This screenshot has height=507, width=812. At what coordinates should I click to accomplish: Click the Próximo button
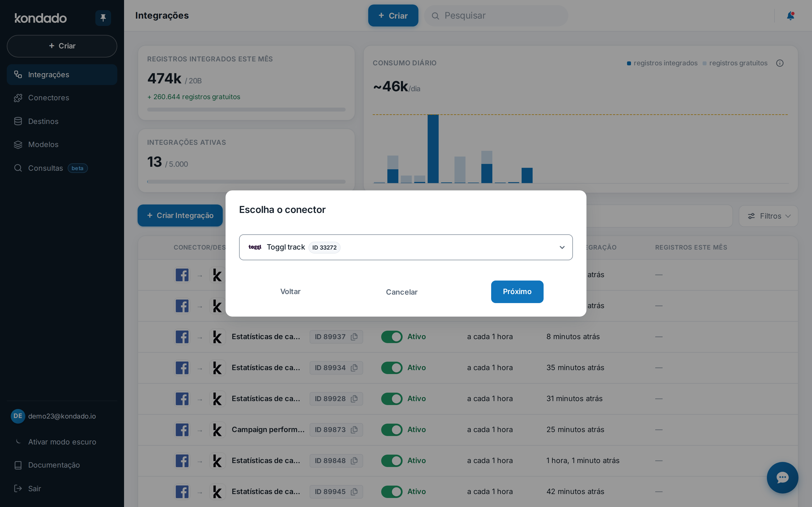click(x=517, y=292)
